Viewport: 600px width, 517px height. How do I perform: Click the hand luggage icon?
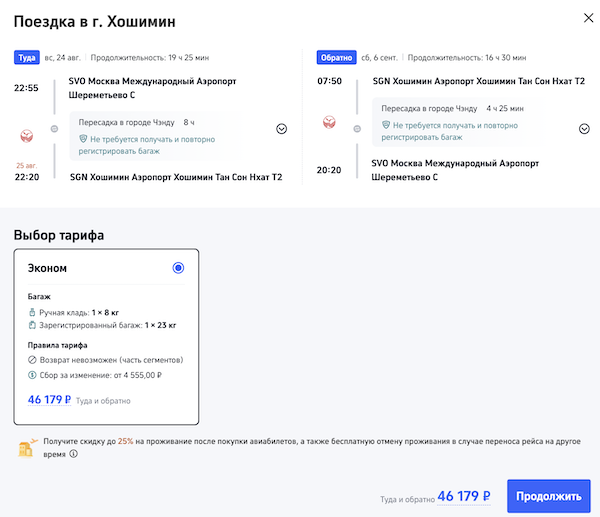[x=32, y=312]
